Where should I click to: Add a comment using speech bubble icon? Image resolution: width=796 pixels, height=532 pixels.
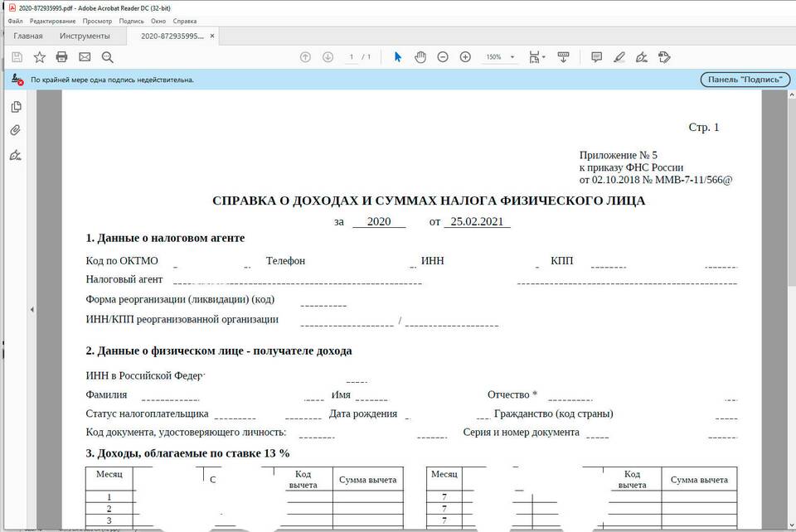pos(596,57)
